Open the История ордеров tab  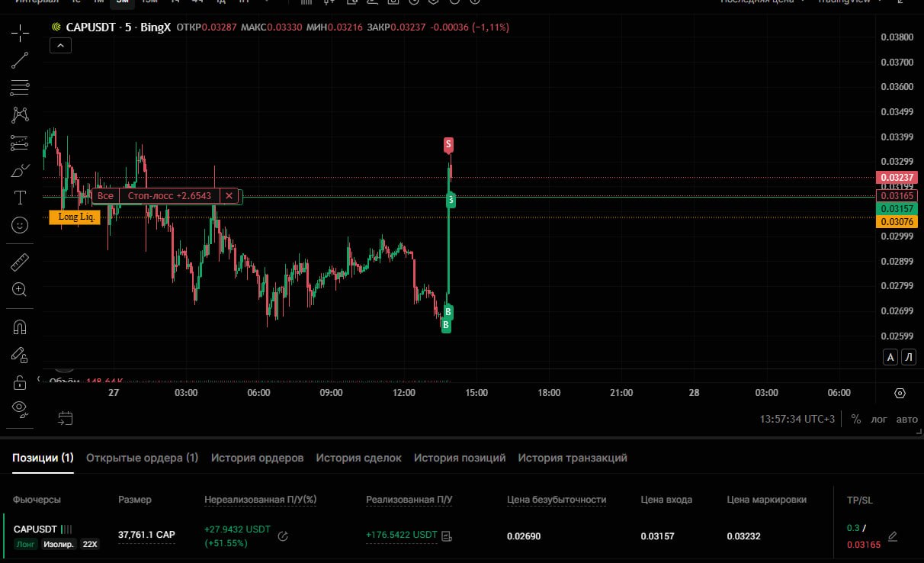(x=257, y=458)
